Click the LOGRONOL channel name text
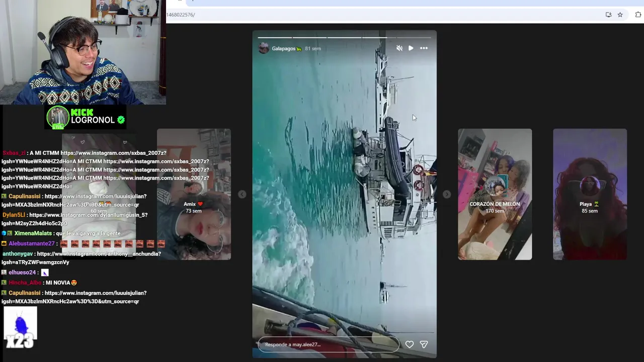Image resolution: width=644 pixels, height=362 pixels. 93,120
